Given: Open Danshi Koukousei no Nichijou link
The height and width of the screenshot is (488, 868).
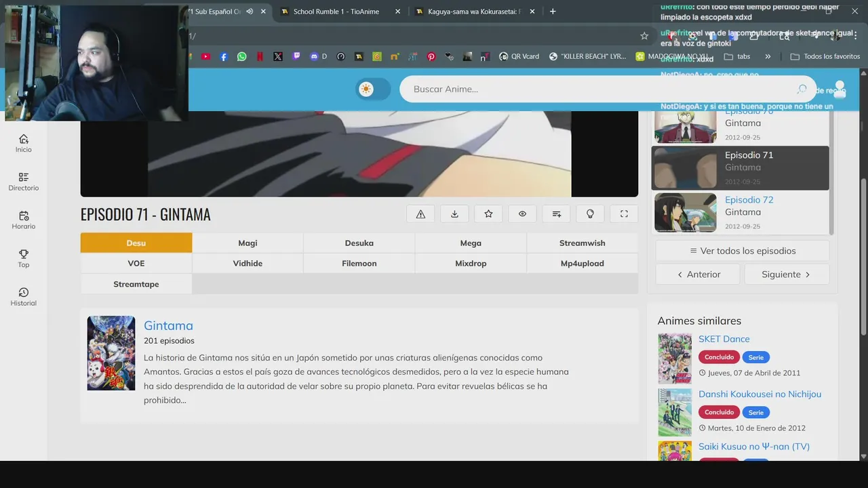Looking at the screenshot, I should click(x=759, y=394).
